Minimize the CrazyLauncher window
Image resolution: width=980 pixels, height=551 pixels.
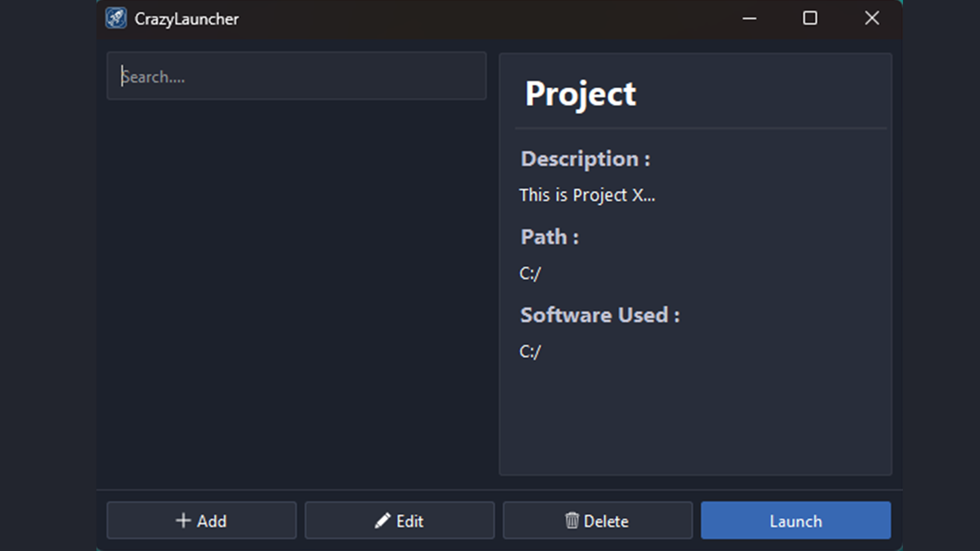(749, 18)
